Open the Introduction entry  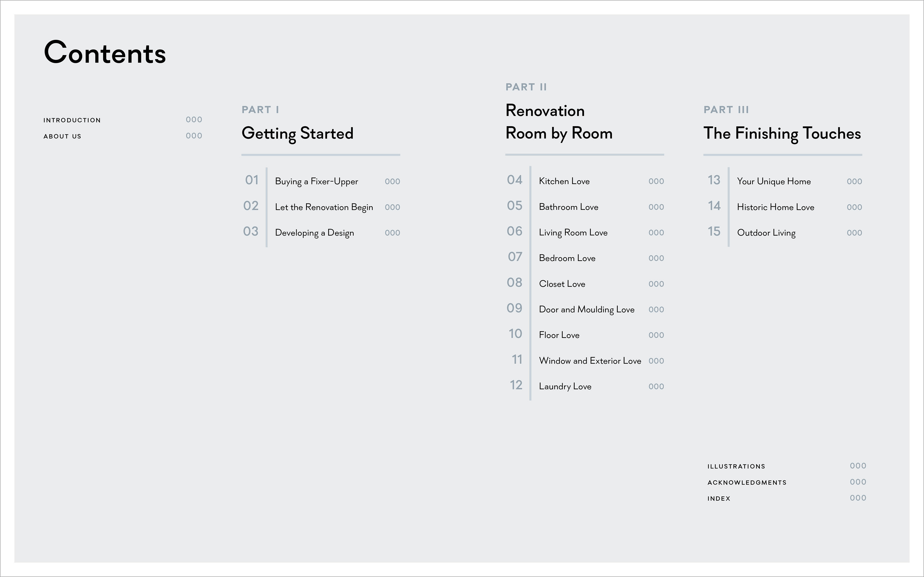pos(72,120)
